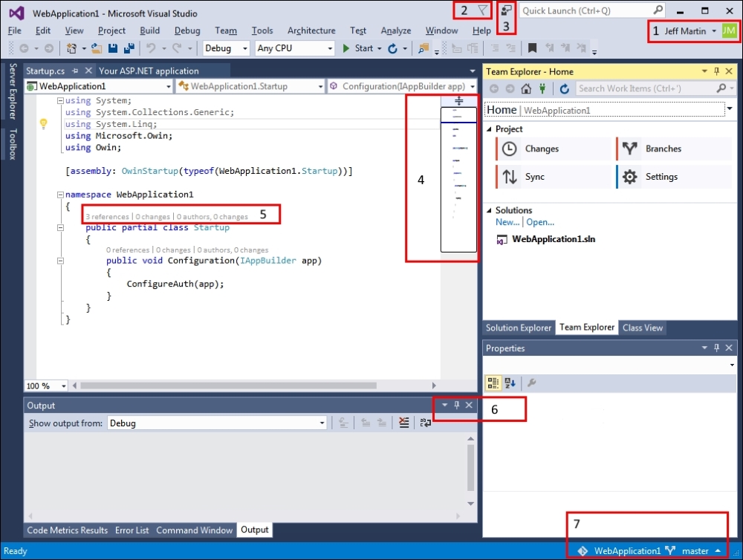Click the lightbulb quick actions icon
Screen dimensions: 743x560
coord(44,124)
